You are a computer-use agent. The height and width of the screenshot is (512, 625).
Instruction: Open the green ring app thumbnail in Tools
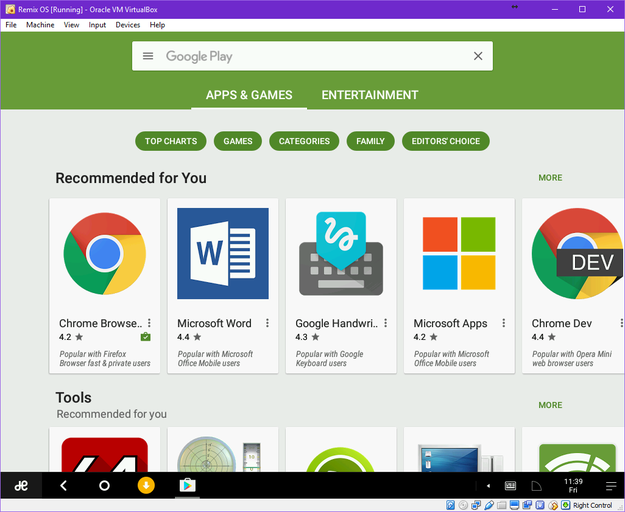[x=341, y=460]
